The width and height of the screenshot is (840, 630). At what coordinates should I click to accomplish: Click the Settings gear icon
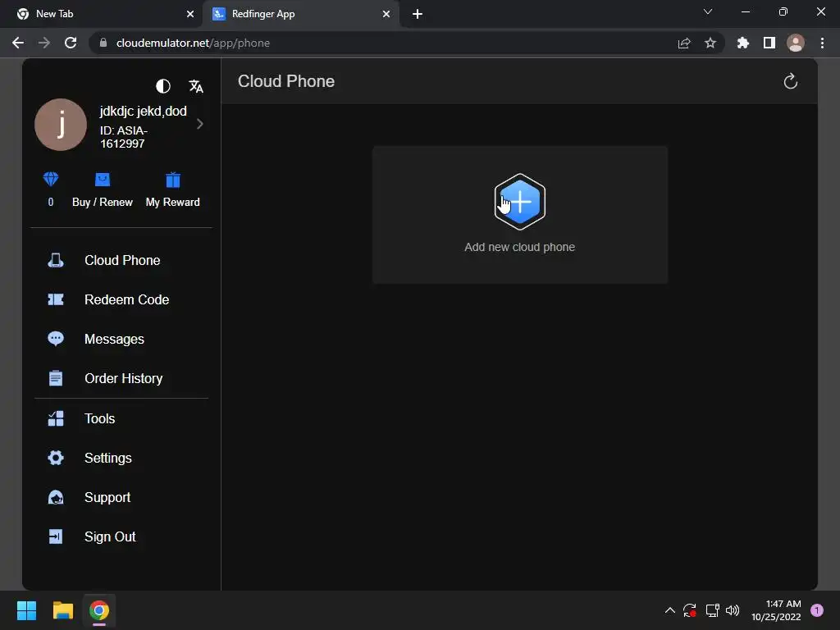pos(56,458)
